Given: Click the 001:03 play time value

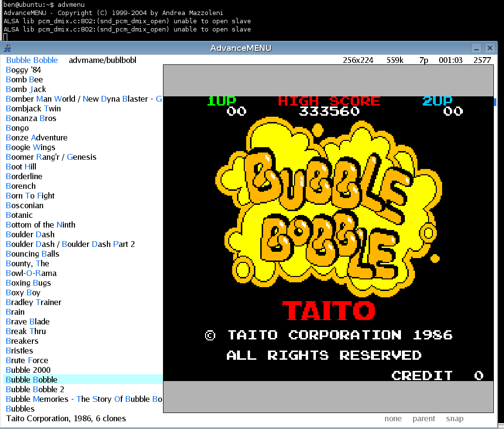Looking at the screenshot, I should click(x=451, y=60).
